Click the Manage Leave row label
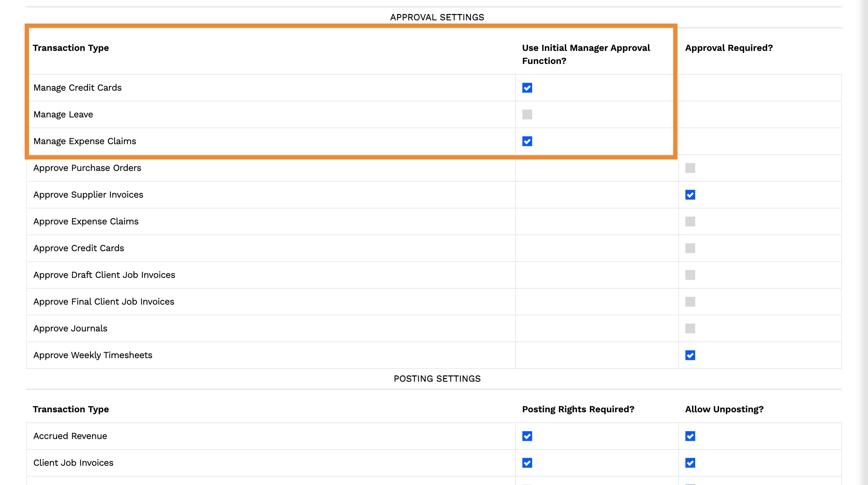Viewport: 868px width, 485px height. coord(63,114)
